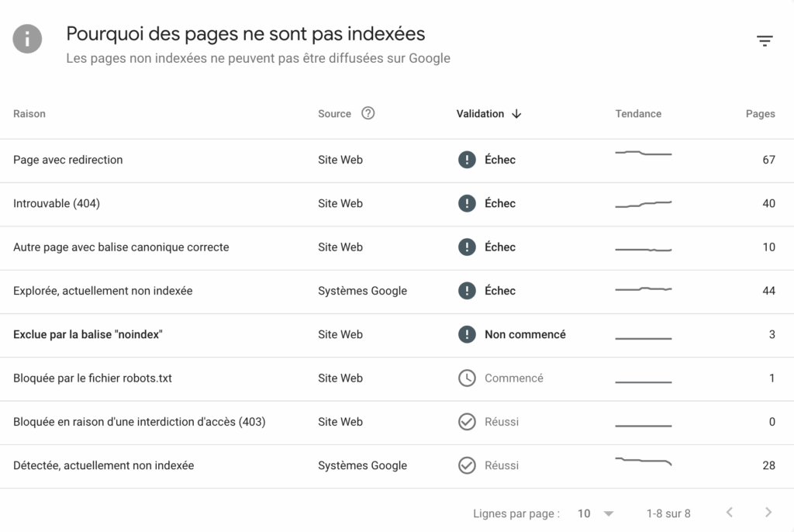
Task: Click the info icon beside the title
Action: point(27,39)
